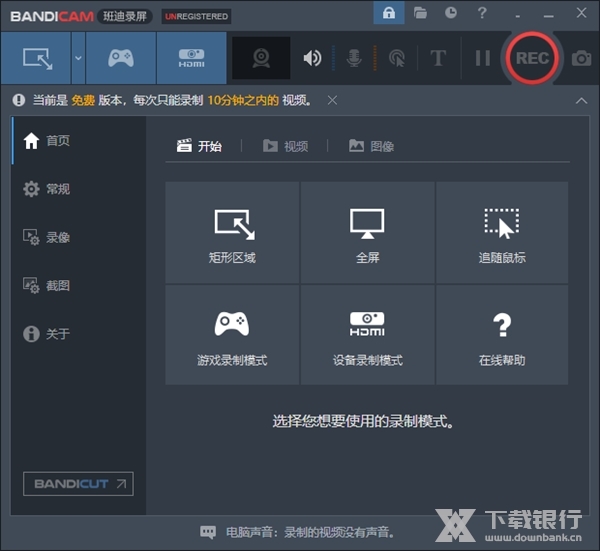Switch to the 图像 tab
The width and height of the screenshot is (600, 551).
tap(372, 146)
